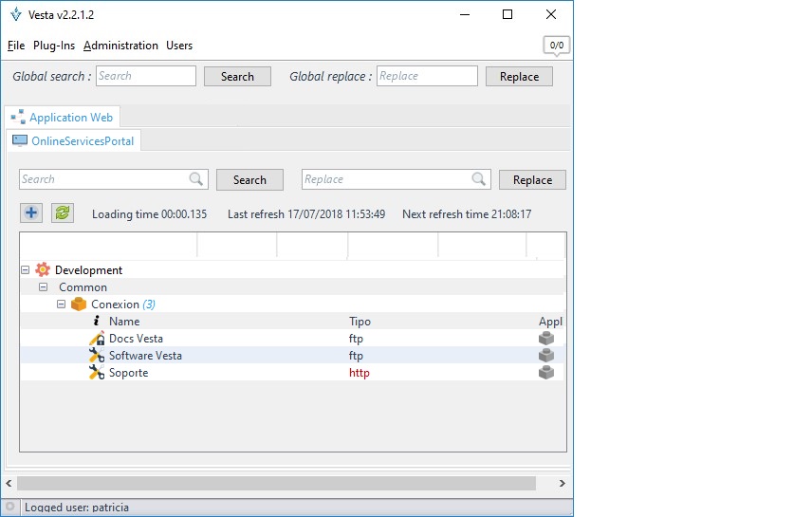Click the Docs Vesta lock-wrench icon
Image resolution: width=812 pixels, height=517 pixels.
(x=96, y=339)
